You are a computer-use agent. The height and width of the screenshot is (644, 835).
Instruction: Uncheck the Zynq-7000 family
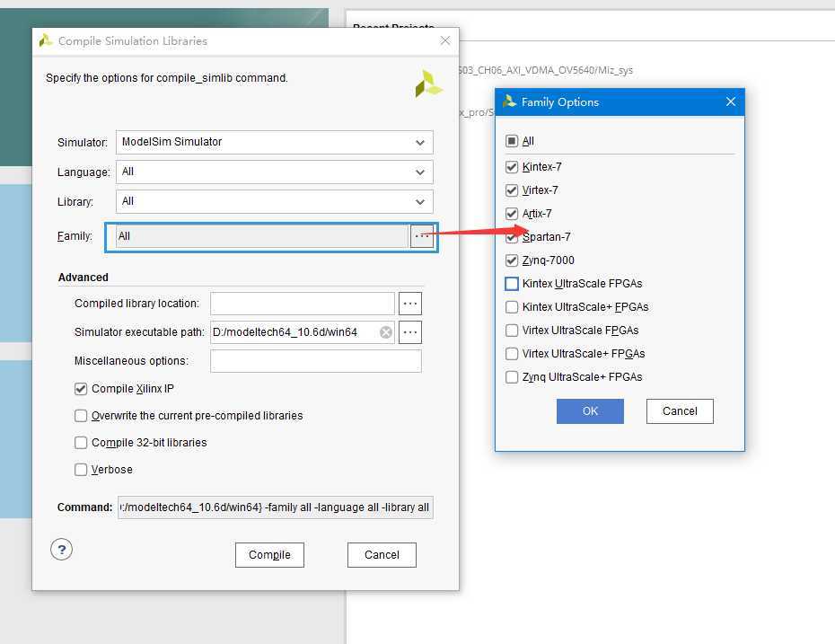511,260
